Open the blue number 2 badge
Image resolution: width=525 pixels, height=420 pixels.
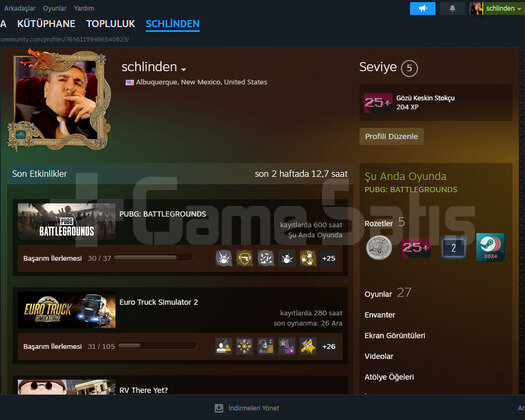click(453, 248)
